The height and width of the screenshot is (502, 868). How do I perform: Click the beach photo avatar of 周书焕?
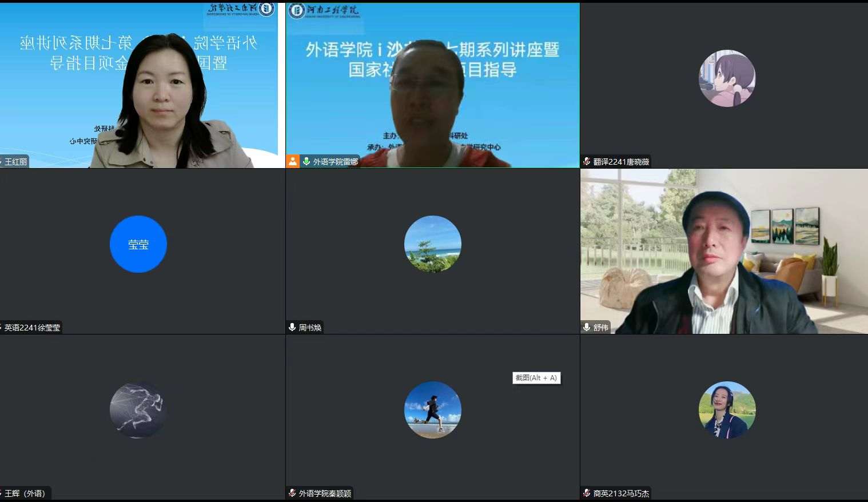coord(432,244)
